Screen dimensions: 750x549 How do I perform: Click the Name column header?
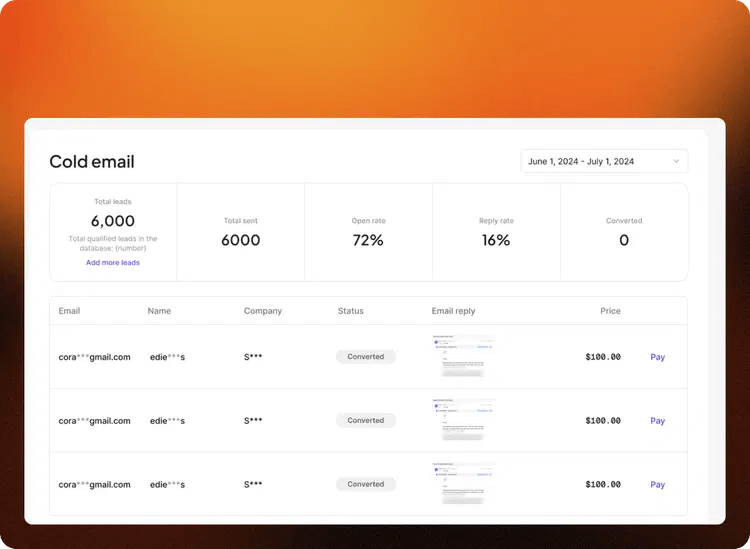click(x=159, y=311)
